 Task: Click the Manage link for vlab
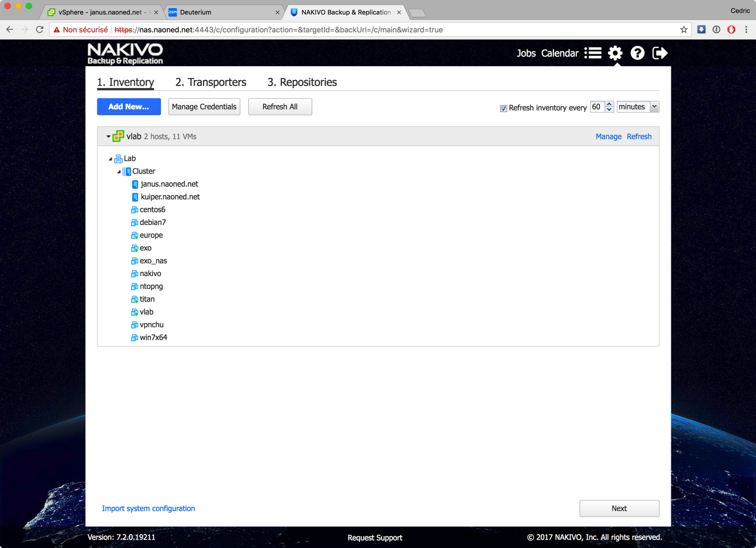pos(608,137)
